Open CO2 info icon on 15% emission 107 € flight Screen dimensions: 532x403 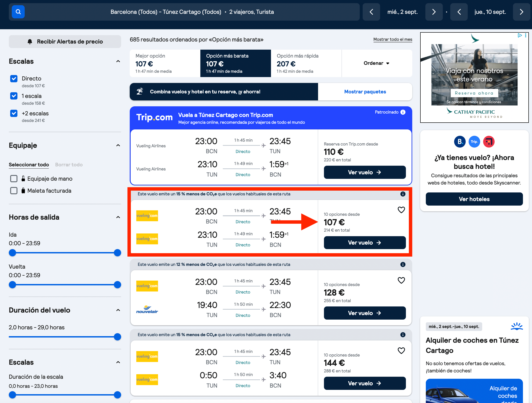(x=403, y=194)
